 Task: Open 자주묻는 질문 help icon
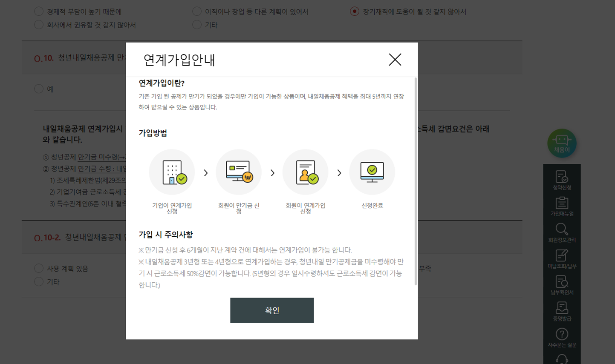[x=562, y=338]
